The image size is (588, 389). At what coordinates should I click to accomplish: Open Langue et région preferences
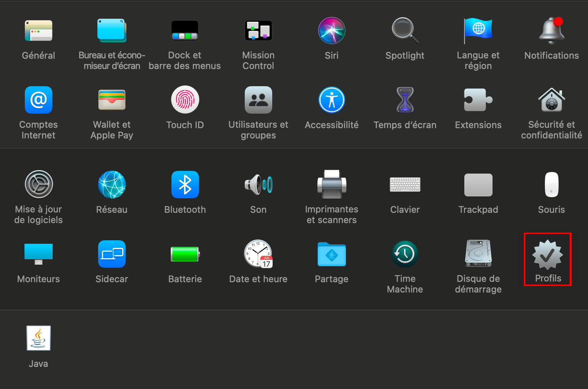(x=478, y=31)
